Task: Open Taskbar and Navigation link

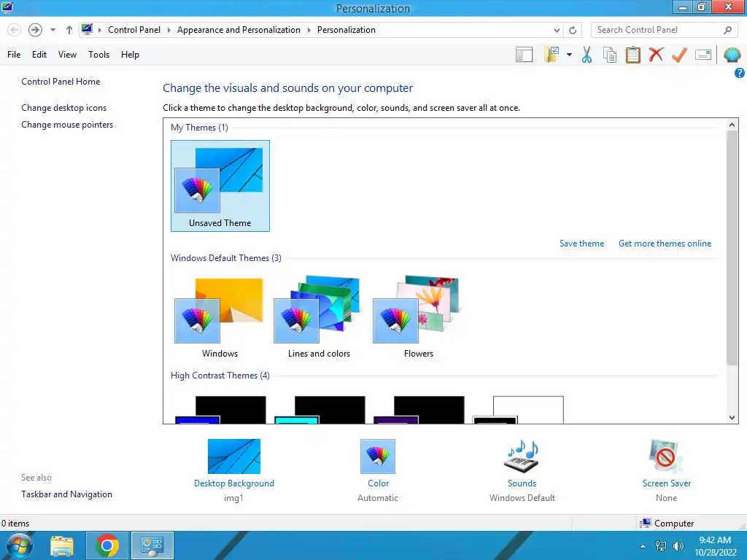Action: [x=66, y=494]
